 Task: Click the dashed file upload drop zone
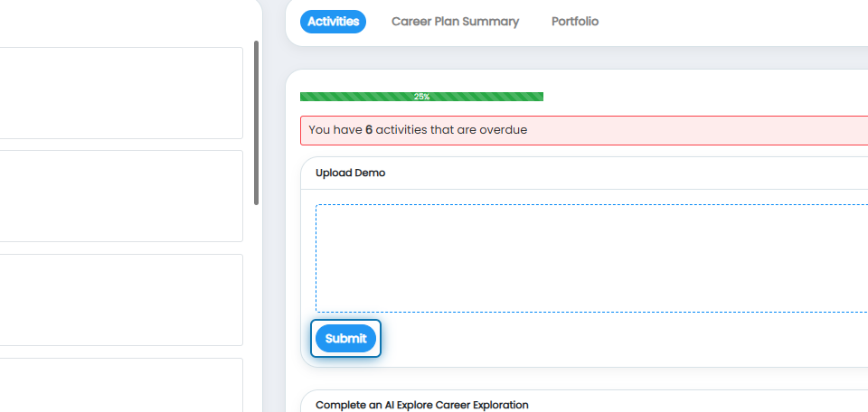click(591, 258)
